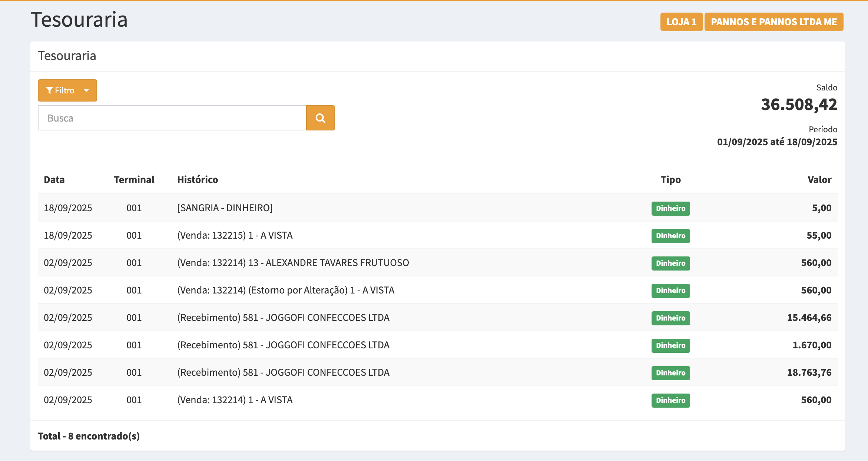Click the Dinheiro badge for Venda 132215

tap(670, 236)
